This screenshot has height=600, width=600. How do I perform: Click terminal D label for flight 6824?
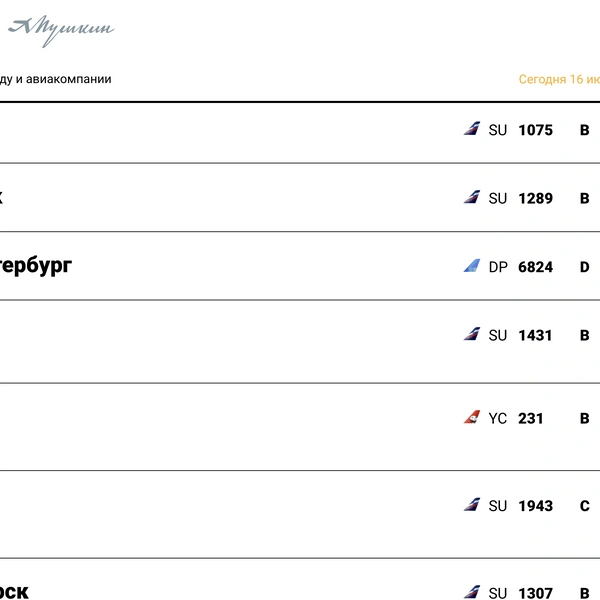coord(584,267)
